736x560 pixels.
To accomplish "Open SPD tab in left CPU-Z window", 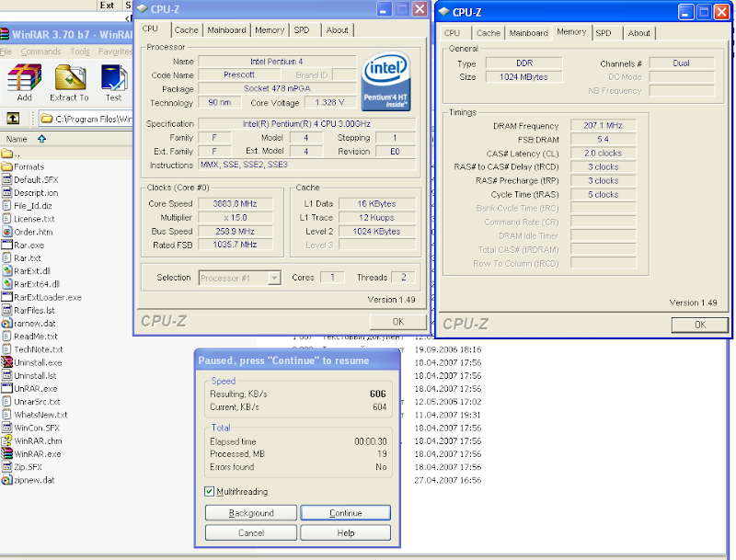I will click(x=302, y=30).
